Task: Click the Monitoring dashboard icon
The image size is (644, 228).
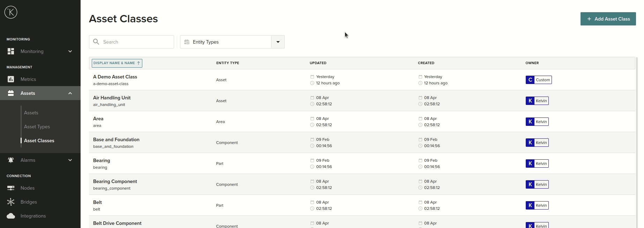Action: tap(11, 51)
